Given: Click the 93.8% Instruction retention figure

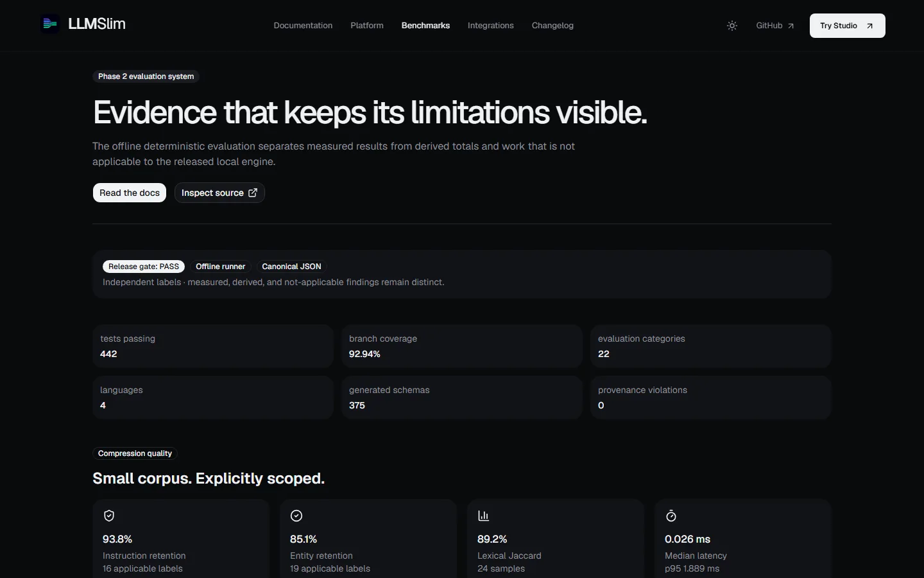Looking at the screenshot, I should pyautogui.click(x=117, y=539).
